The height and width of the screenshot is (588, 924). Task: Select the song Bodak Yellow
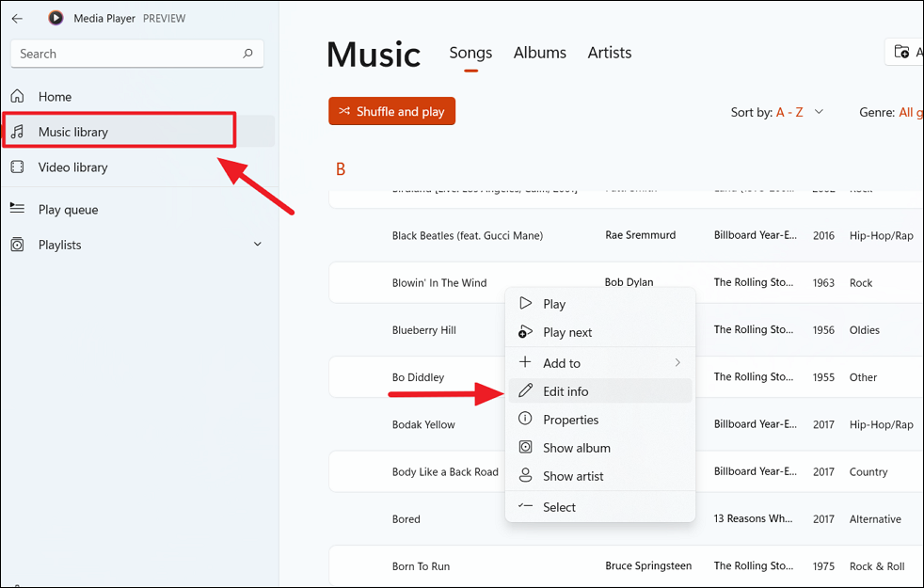(423, 424)
